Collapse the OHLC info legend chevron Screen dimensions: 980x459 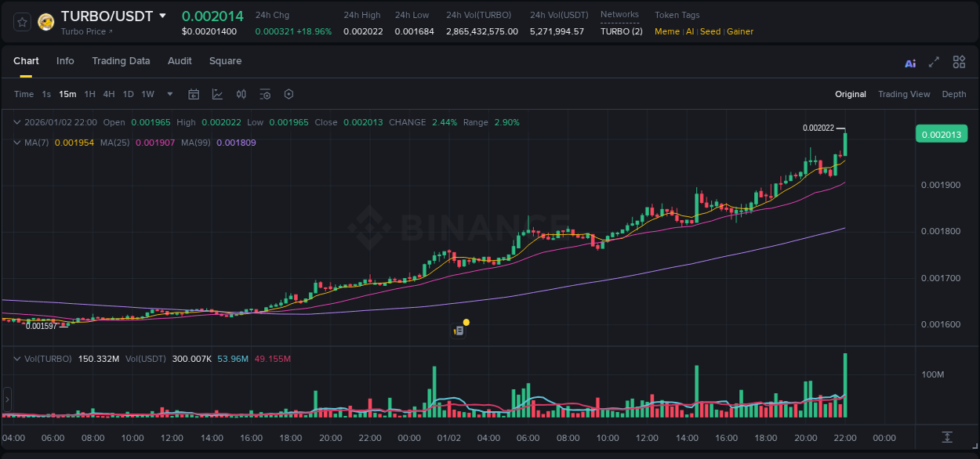pyautogui.click(x=16, y=122)
